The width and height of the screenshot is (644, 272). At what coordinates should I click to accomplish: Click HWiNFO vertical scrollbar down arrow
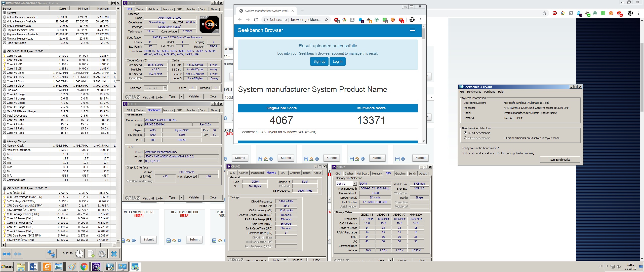(x=118, y=241)
